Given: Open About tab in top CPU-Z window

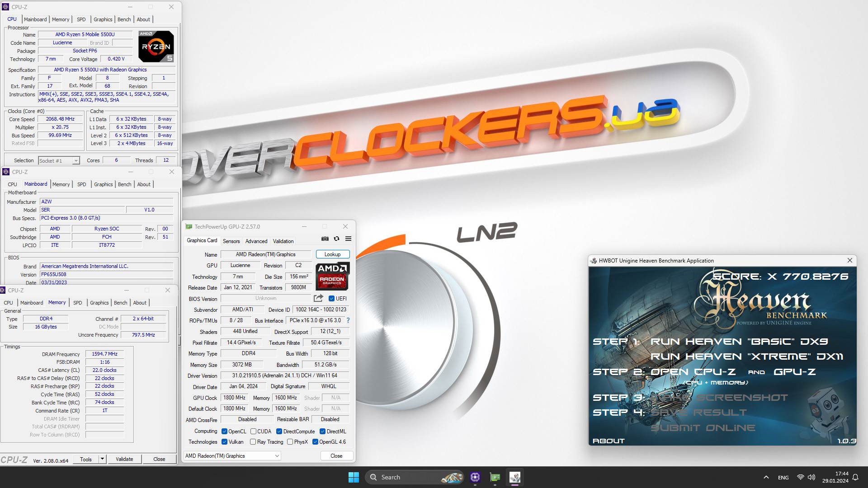Looking at the screenshot, I should tap(143, 19).
